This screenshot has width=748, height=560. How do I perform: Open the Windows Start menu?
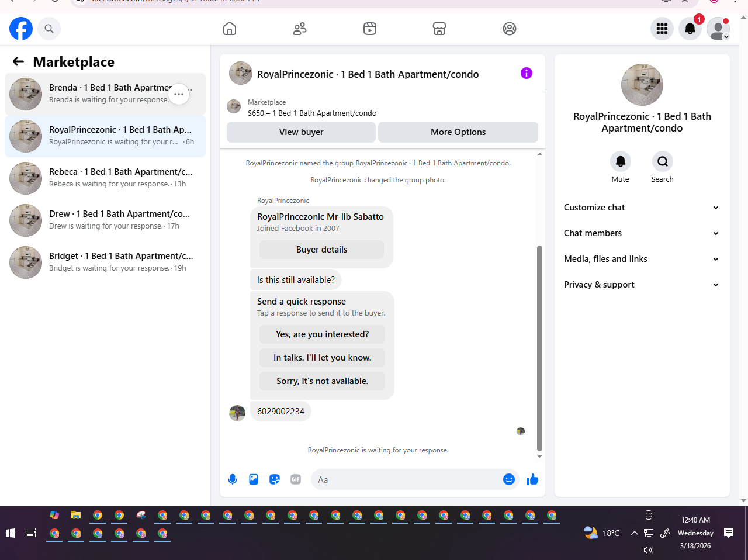point(10,533)
